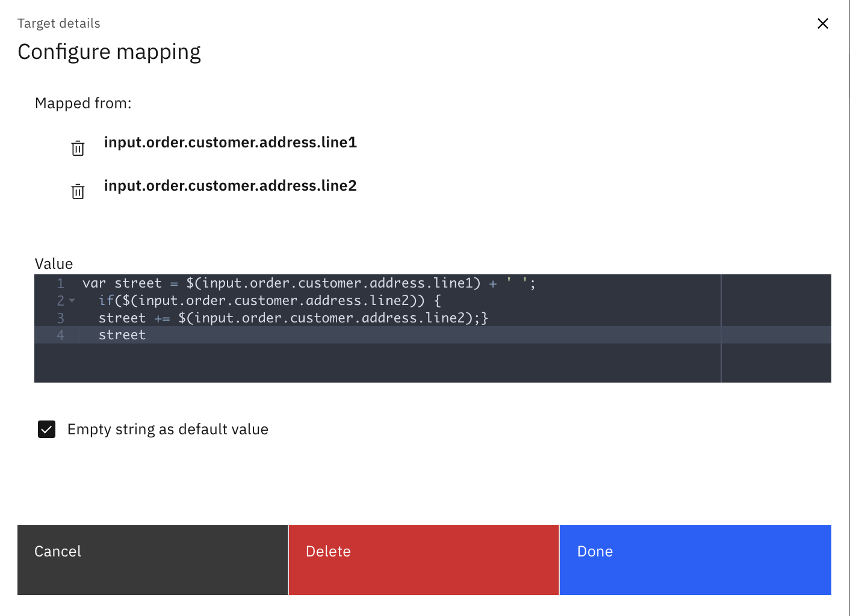
Task: Click empty area below code in Value editor
Action: click(361, 363)
